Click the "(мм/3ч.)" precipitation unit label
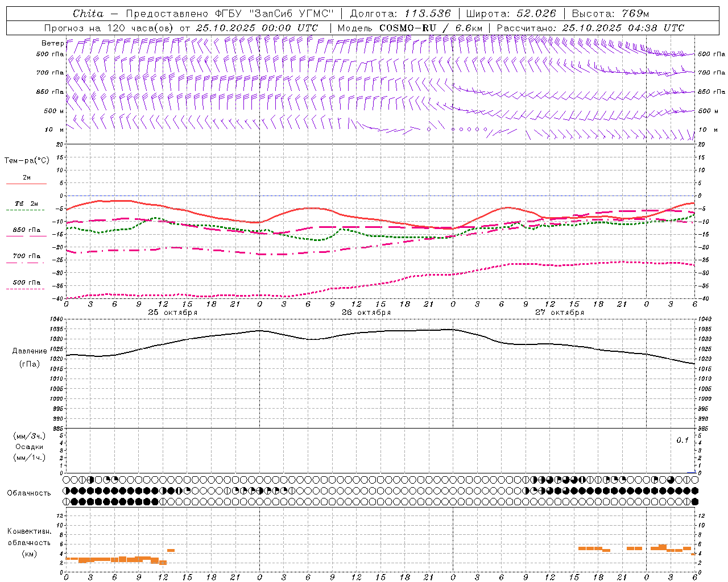Screen dimensions: 728x582 pos(30,436)
